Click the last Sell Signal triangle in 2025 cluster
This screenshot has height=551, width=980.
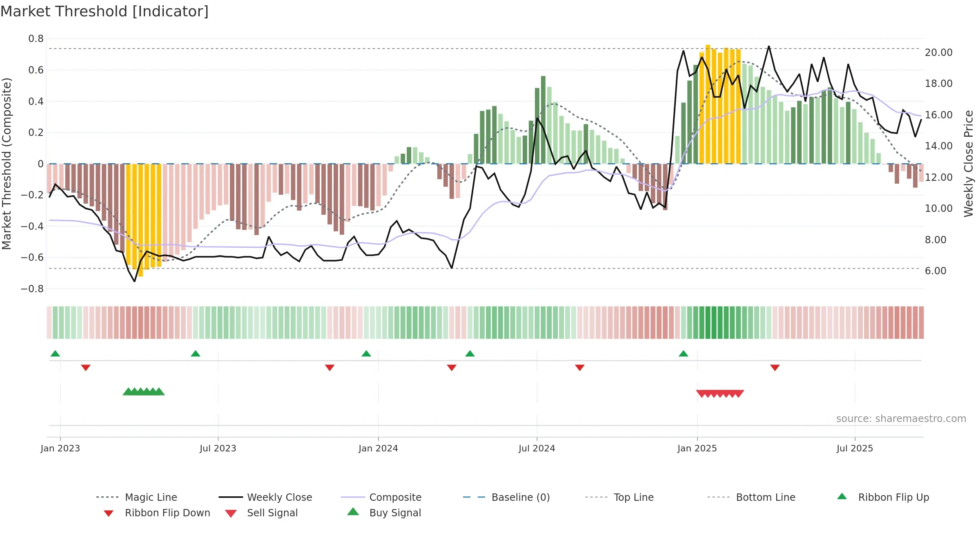click(x=739, y=394)
